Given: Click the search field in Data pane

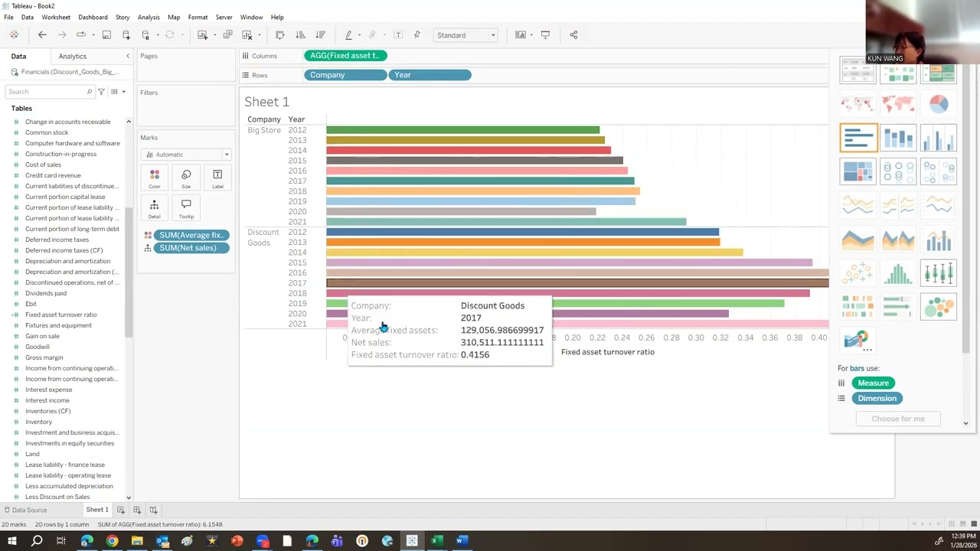Looking at the screenshot, I should point(50,92).
